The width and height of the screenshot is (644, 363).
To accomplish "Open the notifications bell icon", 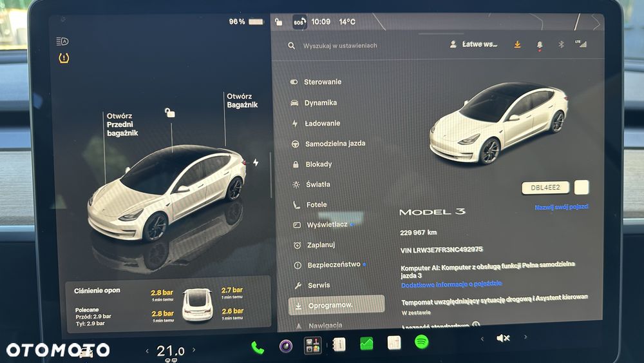I will [540, 44].
